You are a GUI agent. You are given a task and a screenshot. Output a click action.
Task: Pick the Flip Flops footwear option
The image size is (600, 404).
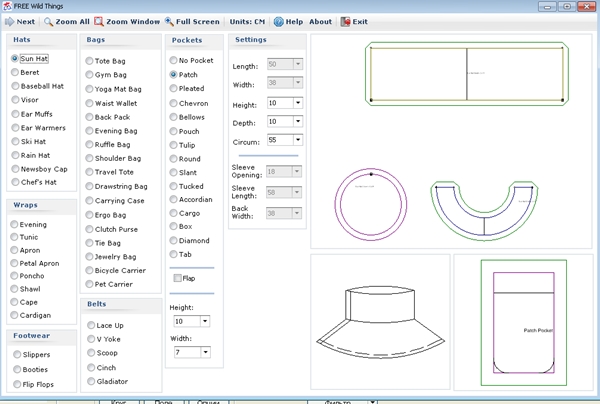tap(16, 384)
